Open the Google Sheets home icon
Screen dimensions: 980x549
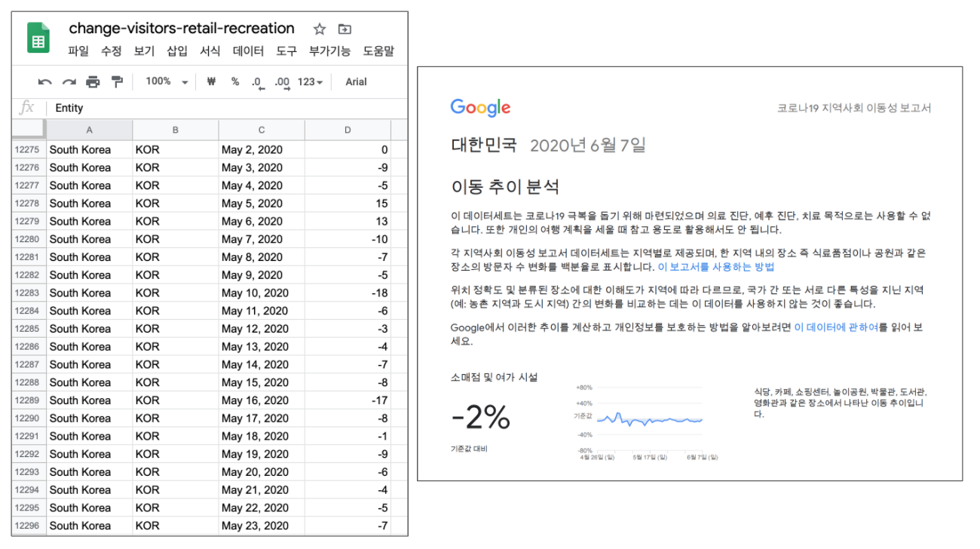click(x=38, y=37)
